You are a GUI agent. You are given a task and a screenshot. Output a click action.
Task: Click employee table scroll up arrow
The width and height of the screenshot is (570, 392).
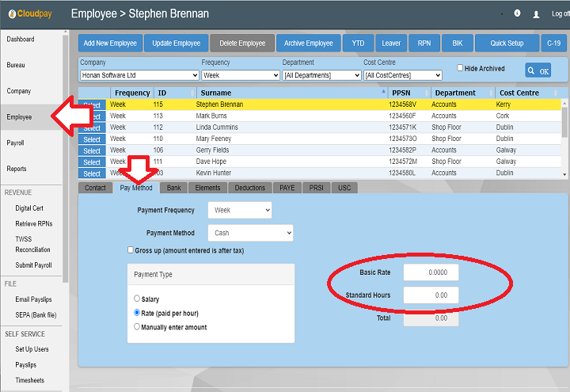click(x=564, y=102)
